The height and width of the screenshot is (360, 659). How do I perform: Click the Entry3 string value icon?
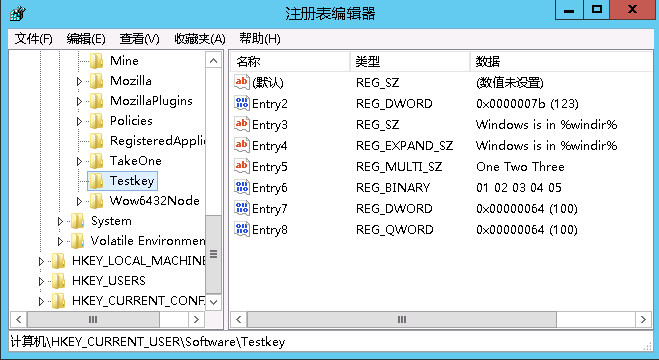242,124
